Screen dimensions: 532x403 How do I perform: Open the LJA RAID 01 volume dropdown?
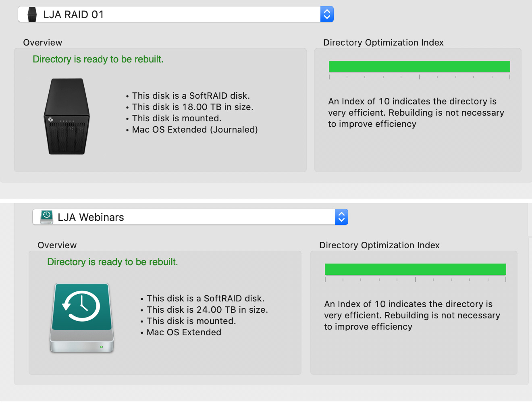(x=176, y=15)
